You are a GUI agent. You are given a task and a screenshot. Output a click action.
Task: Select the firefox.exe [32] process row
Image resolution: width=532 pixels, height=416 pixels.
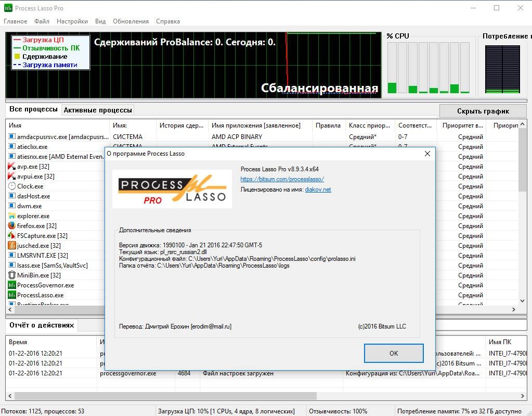click(56, 225)
